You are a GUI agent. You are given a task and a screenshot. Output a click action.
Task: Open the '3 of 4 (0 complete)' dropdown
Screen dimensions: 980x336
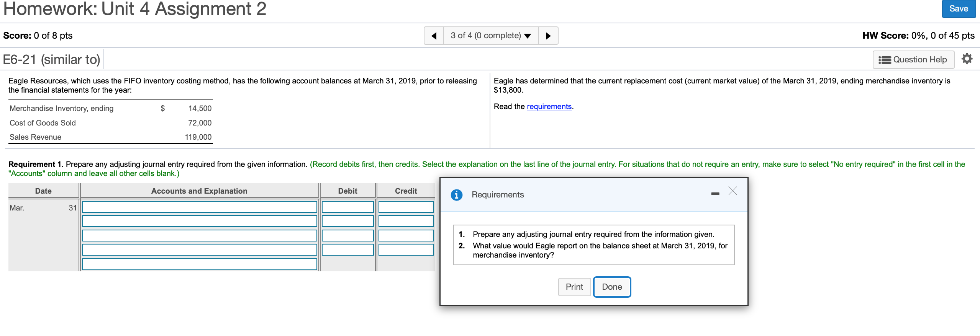(491, 36)
